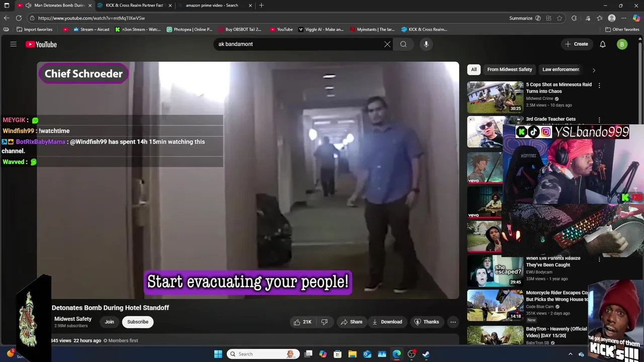Open Copilot from the taskbar
This screenshot has height=362, width=644.
[x=323, y=354]
